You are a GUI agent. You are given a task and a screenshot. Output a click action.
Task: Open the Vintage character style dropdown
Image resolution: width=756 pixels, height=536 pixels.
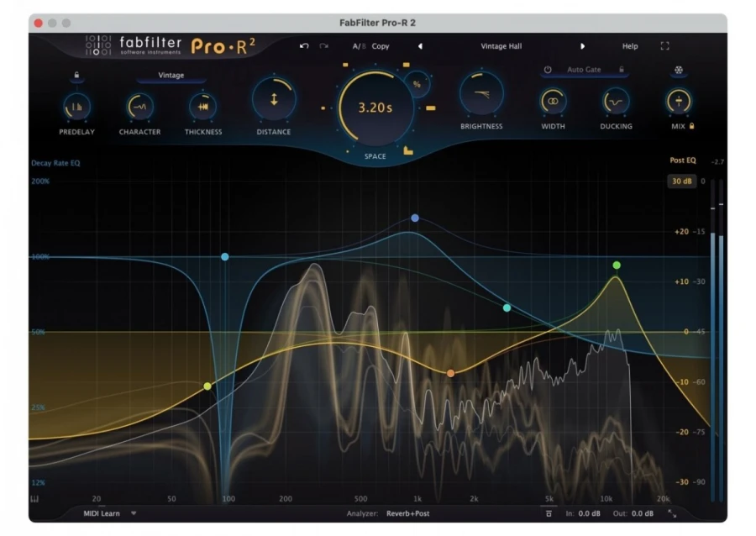pyautogui.click(x=171, y=76)
